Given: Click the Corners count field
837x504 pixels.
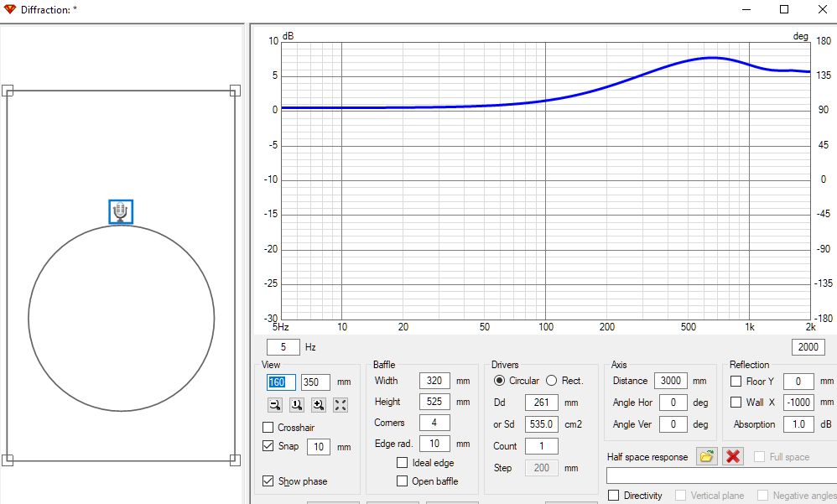Looking at the screenshot, I should [x=434, y=423].
